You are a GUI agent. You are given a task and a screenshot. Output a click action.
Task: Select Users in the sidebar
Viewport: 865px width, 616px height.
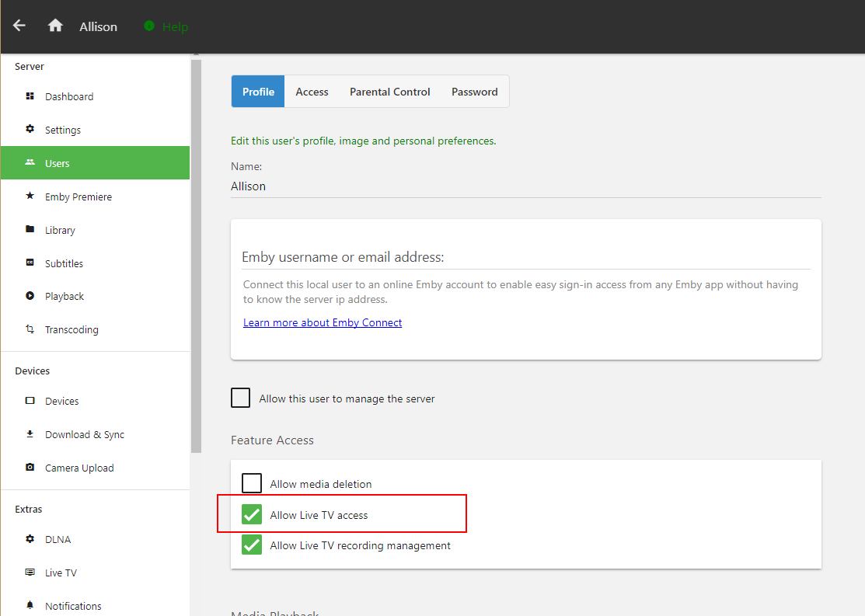(x=96, y=162)
